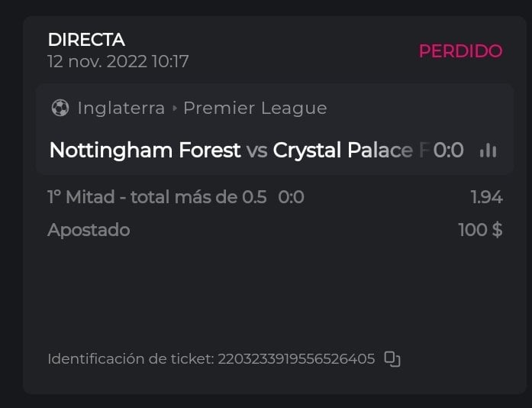Screen dimensions: 532x408
Task: Copy the ticket ID with copy icon
Action: click(x=392, y=359)
